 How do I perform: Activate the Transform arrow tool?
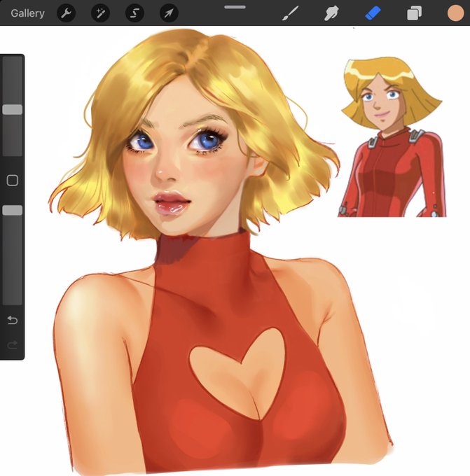pyautogui.click(x=170, y=13)
